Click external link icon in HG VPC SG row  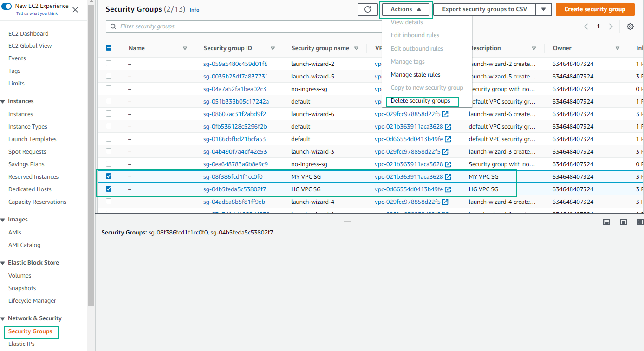(448, 189)
